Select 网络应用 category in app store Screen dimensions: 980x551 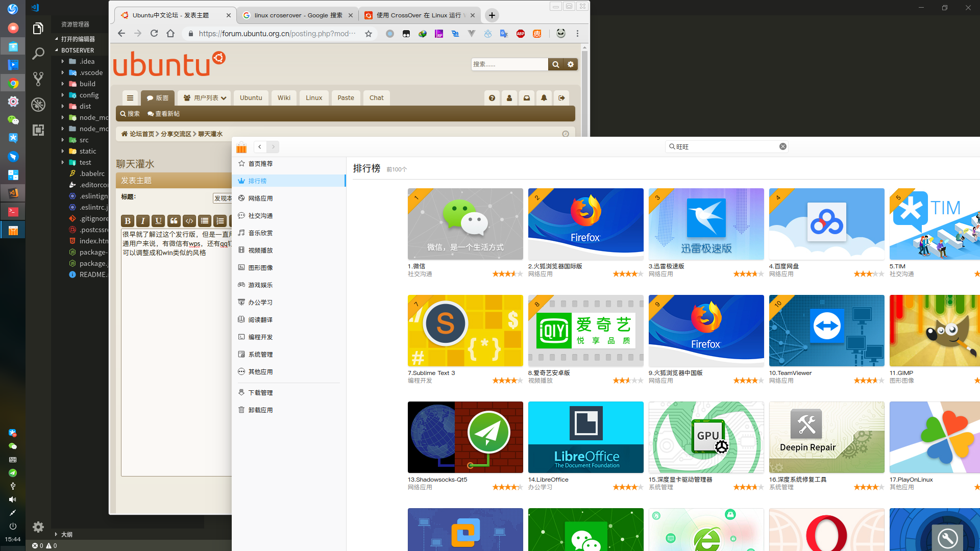pyautogui.click(x=288, y=198)
